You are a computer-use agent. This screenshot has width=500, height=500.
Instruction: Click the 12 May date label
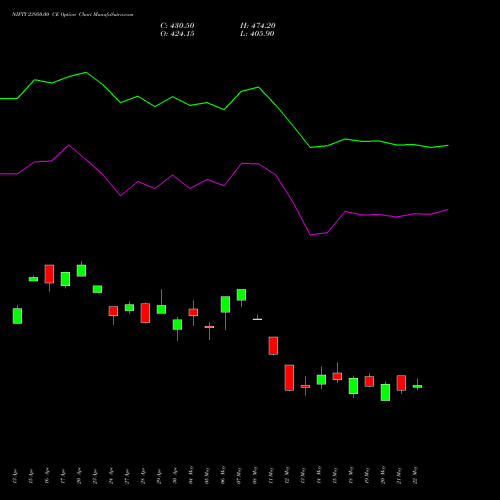coord(287,475)
